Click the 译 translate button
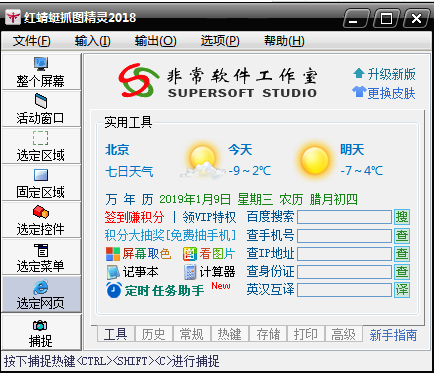This screenshot has height=373, width=434. (402, 290)
